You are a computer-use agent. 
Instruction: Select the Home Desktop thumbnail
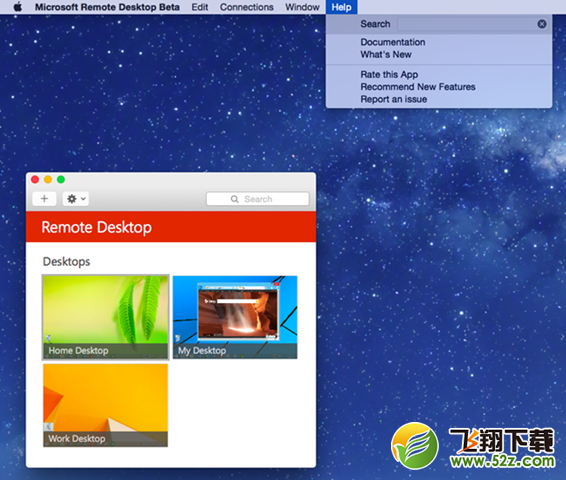click(105, 317)
